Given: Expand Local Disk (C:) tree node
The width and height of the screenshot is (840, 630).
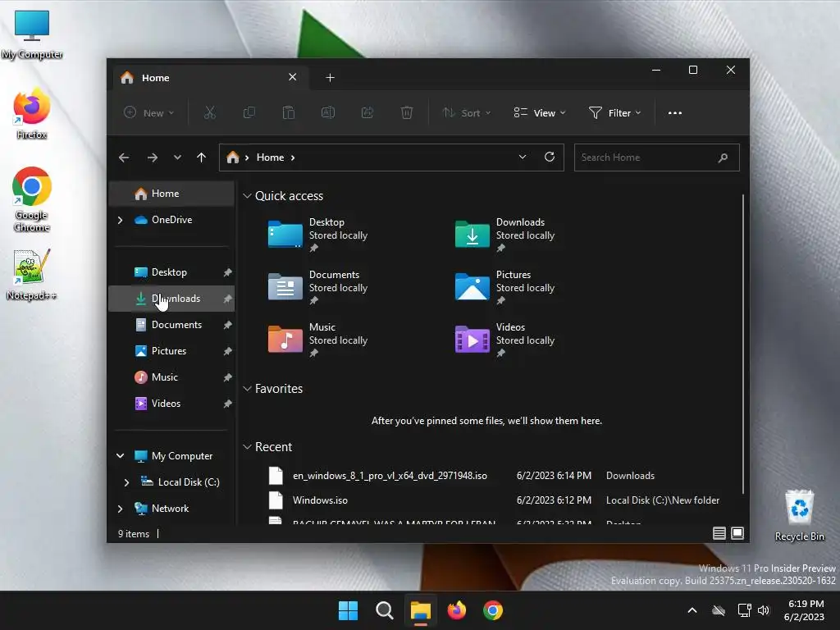Looking at the screenshot, I should pyautogui.click(x=126, y=482).
